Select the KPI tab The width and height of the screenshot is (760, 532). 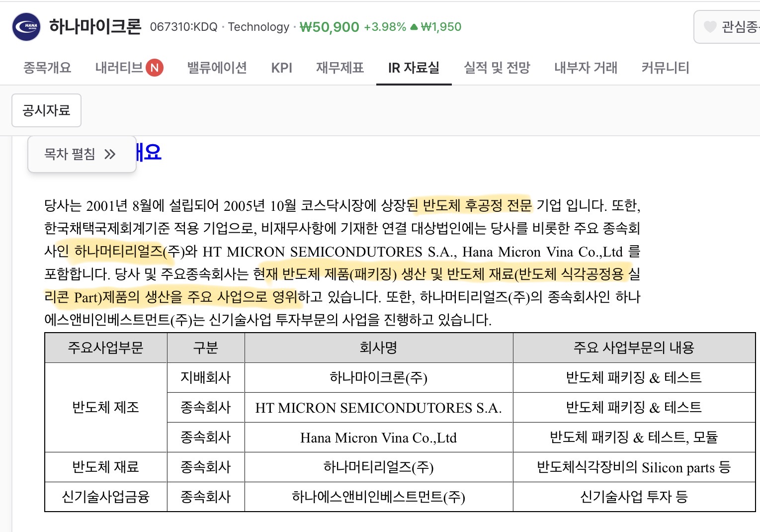(282, 68)
